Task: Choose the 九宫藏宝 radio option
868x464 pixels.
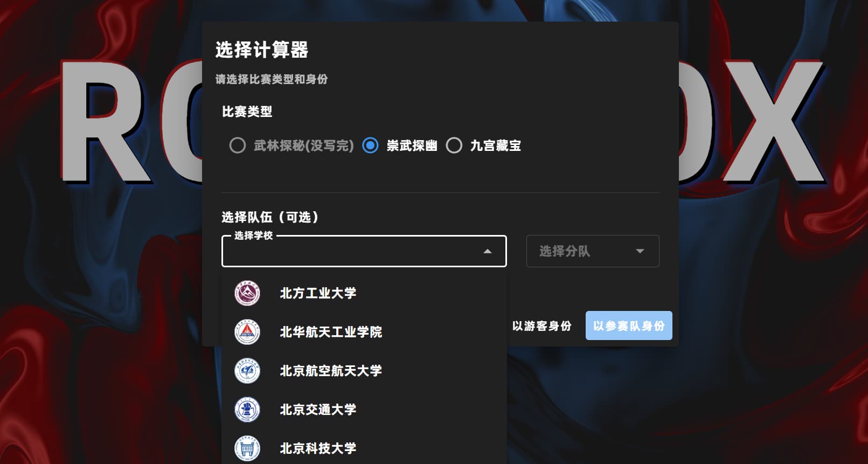Action: pos(454,146)
